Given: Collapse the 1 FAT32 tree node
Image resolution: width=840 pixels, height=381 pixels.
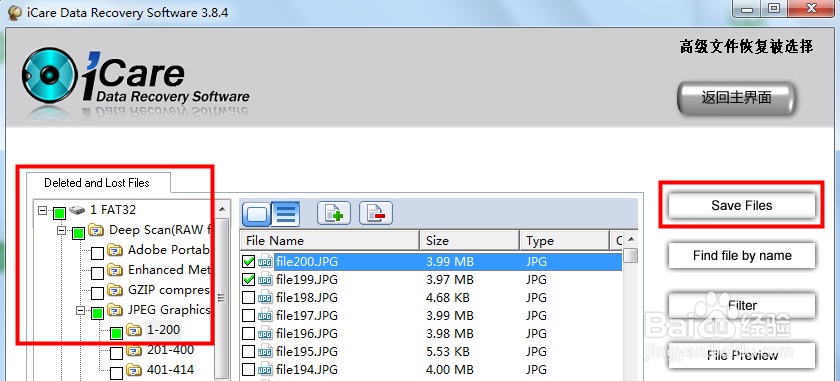Looking at the screenshot, I should [42, 211].
